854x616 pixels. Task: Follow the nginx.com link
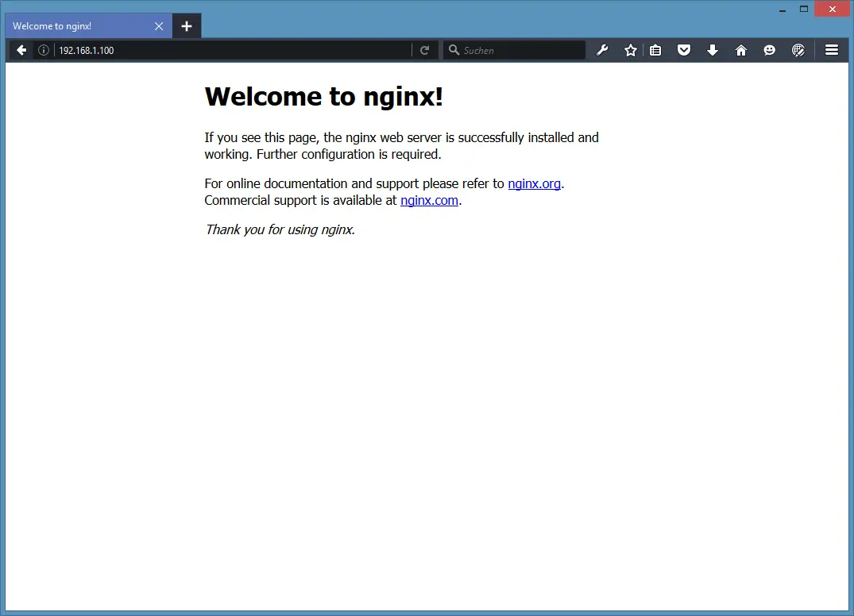click(x=429, y=200)
